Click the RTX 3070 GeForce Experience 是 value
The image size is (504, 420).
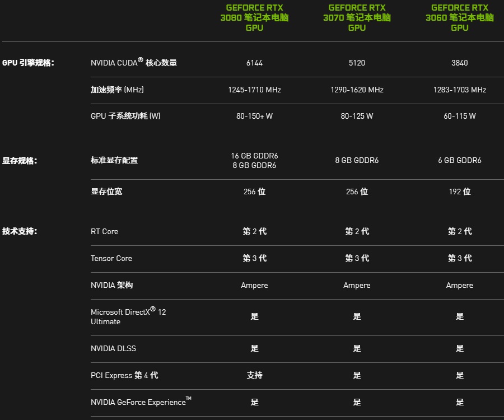357,402
